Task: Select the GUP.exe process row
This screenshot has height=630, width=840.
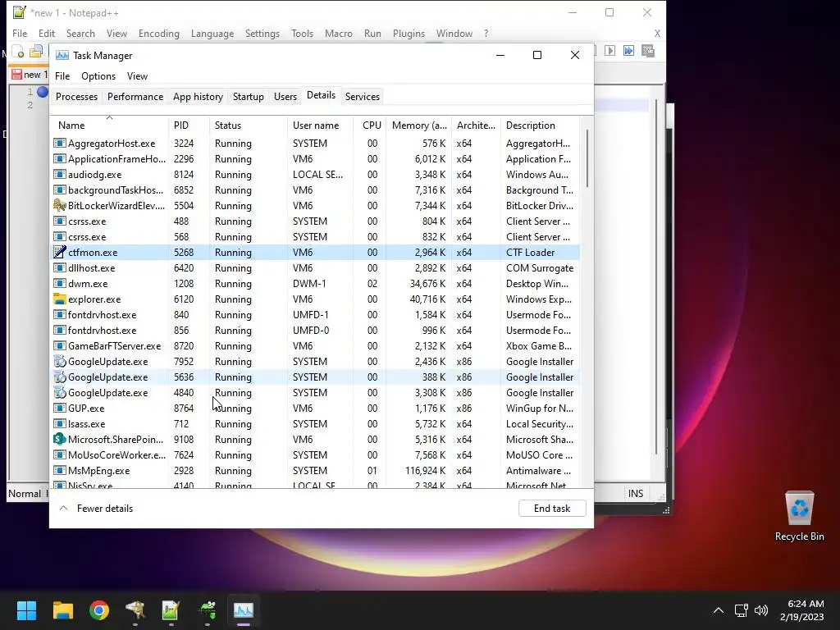Action: pos(316,409)
